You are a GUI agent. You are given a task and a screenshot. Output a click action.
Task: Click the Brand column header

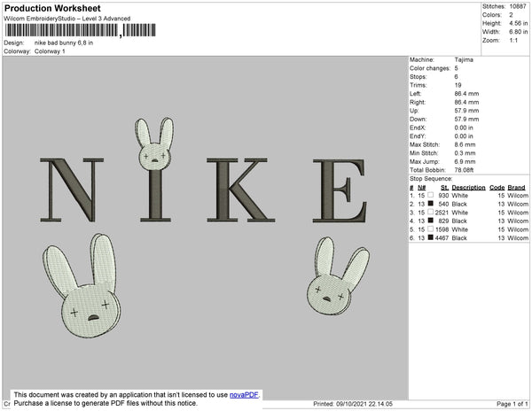tap(517, 187)
